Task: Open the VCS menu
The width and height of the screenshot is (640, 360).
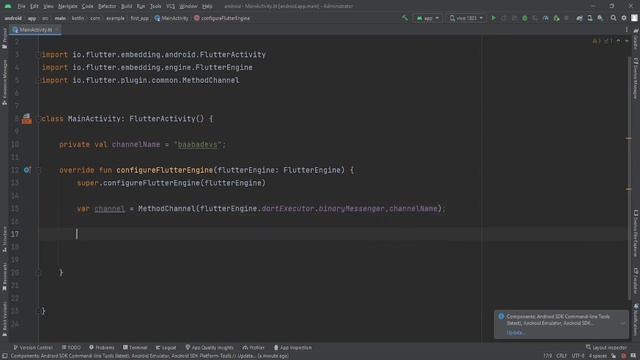Action: pos(170,6)
